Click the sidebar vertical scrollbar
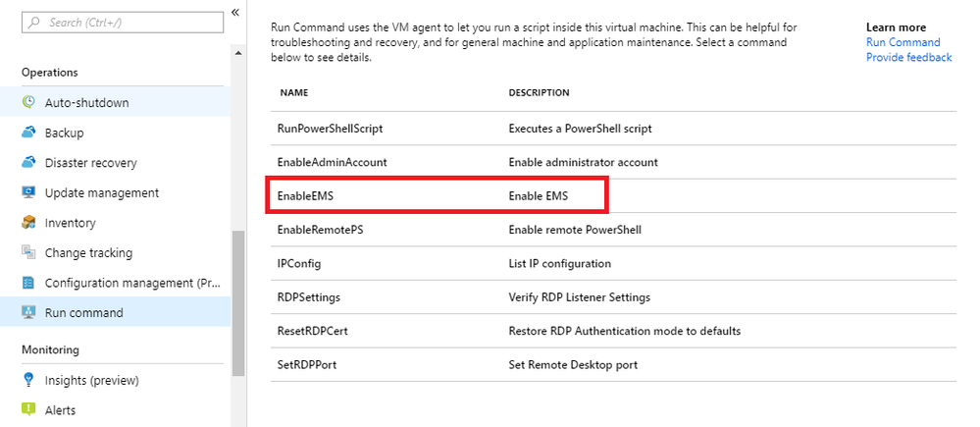Viewport: 980px width, 427px height. click(x=238, y=304)
